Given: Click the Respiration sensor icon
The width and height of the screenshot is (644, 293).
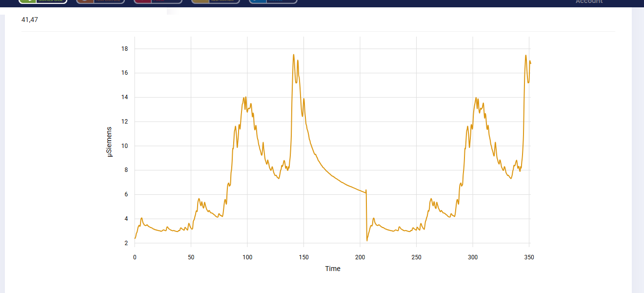Looking at the screenshot, I should coord(201,2).
